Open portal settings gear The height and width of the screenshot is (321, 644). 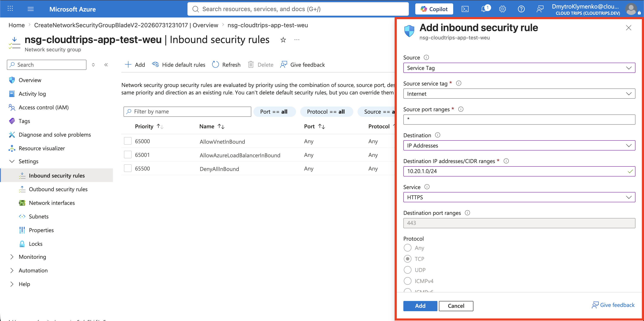[503, 9]
